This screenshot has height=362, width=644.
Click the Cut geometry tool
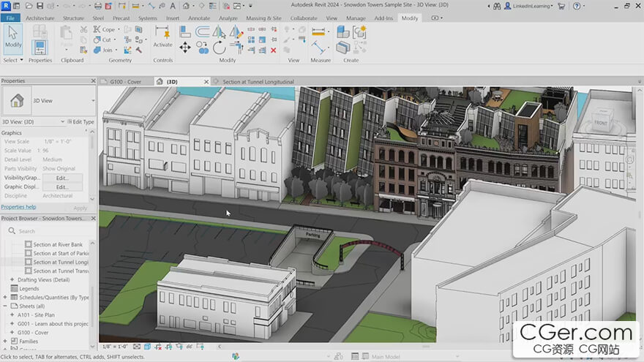coord(102,39)
